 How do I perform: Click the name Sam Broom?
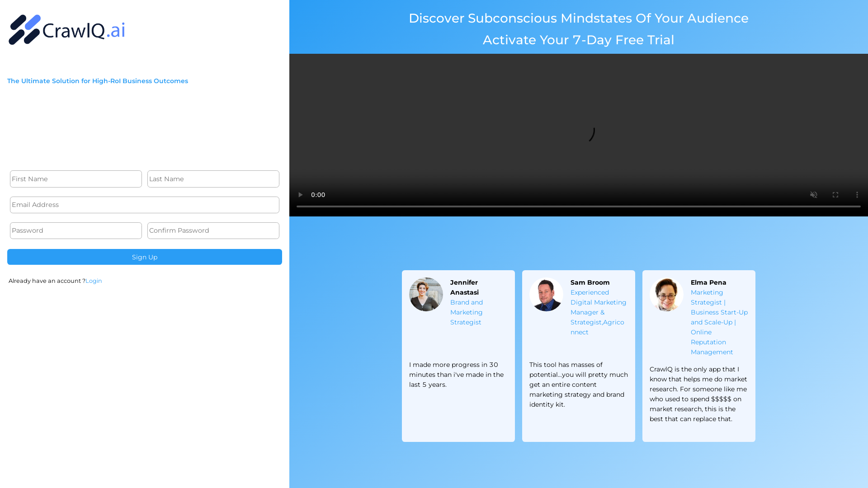590,282
